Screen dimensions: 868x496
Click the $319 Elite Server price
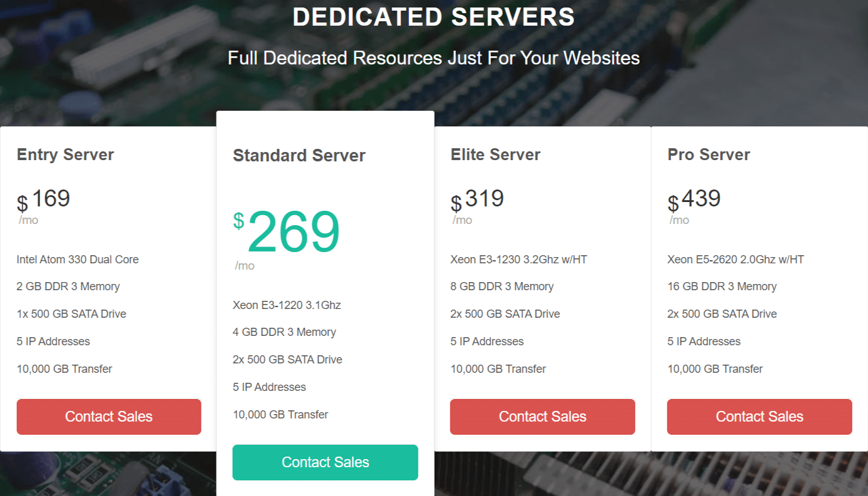477,200
